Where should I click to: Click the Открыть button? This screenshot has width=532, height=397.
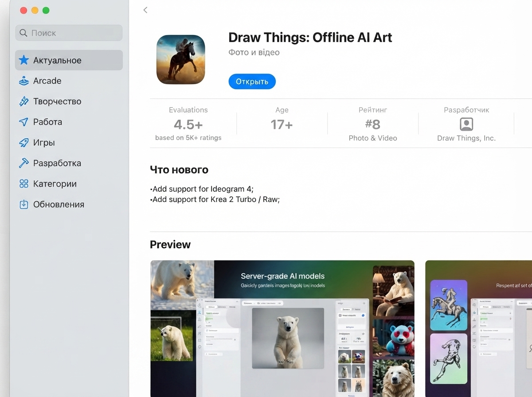pyautogui.click(x=252, y=82)
